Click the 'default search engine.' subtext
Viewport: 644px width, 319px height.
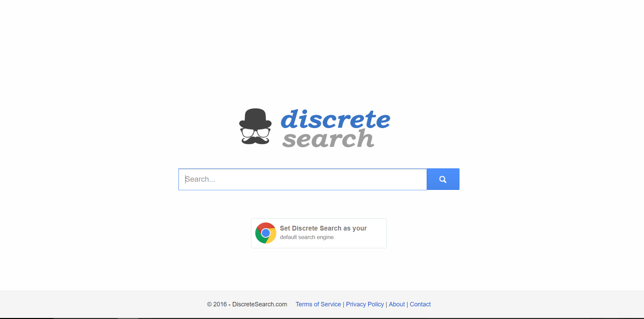point(307,237)
